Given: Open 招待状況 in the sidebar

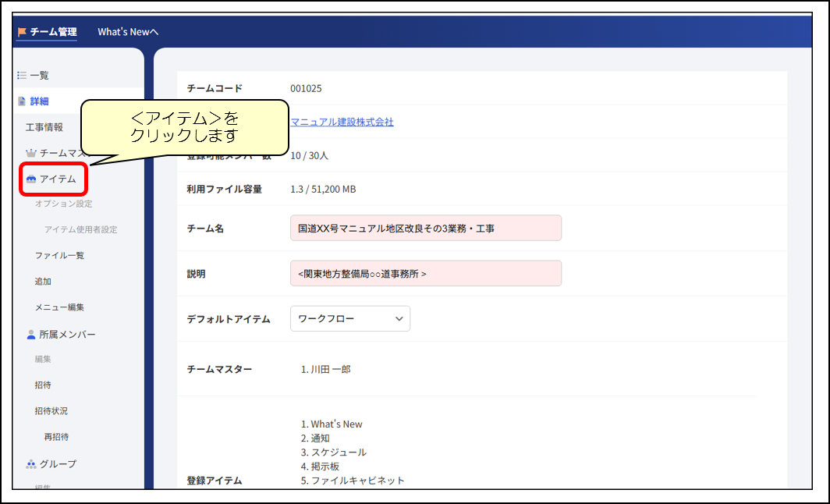Looking at the screenshot, I should click(x=51, y=411).
